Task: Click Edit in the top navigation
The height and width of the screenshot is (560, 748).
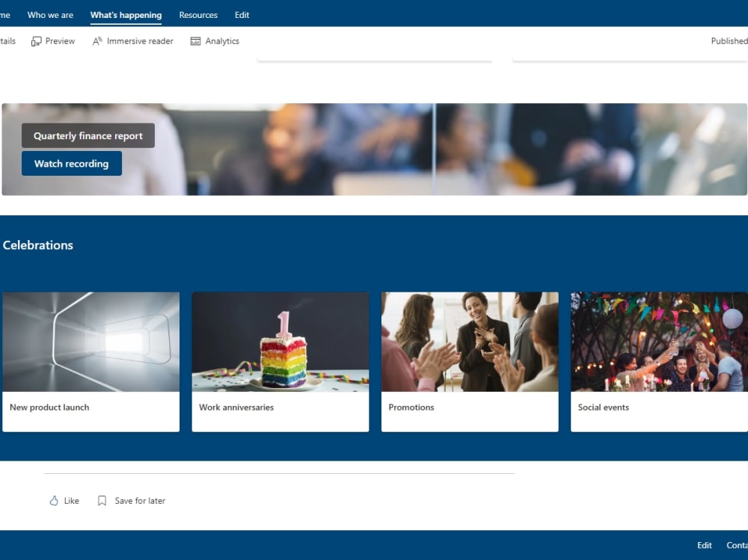Action: click(x=242, y=15)
